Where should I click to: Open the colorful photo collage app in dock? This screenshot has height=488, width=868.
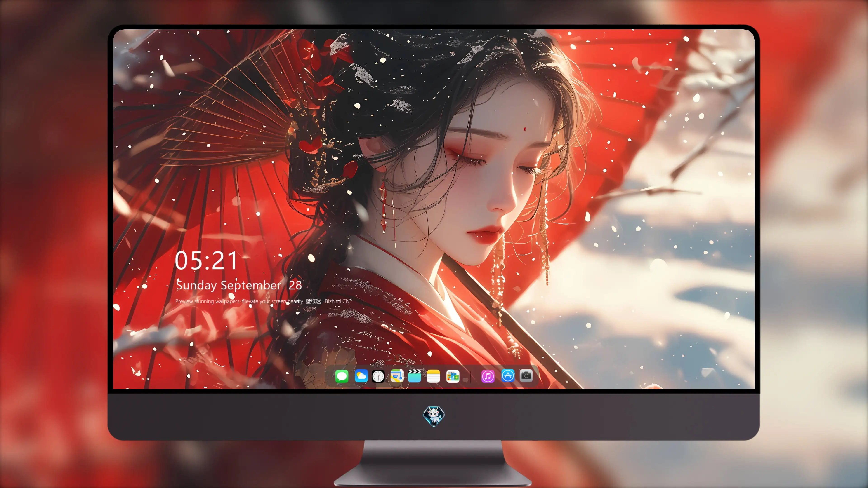tap(453, 376)
